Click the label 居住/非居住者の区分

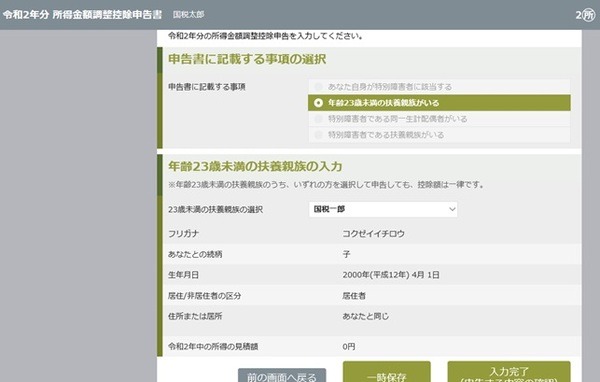[204, 296]
